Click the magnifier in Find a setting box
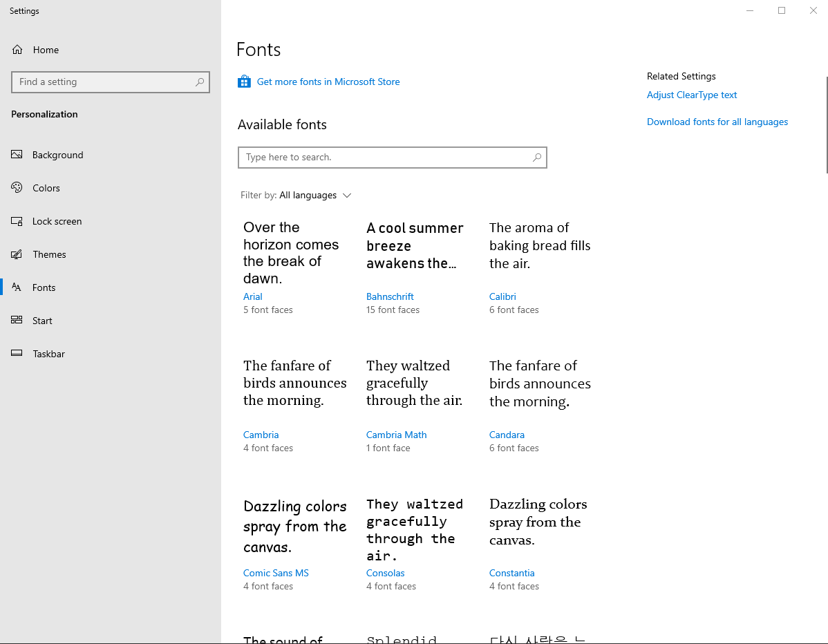The width and height of the screenshot is (828, 644). [x=200, y=82]
